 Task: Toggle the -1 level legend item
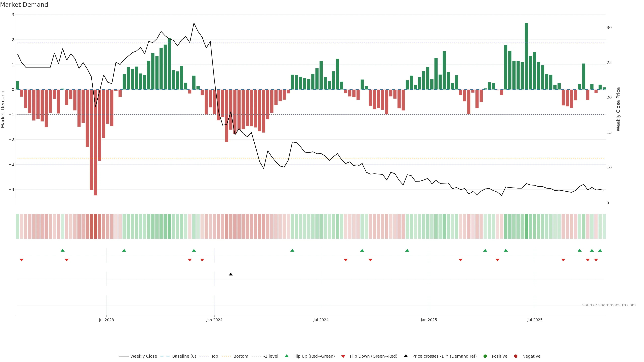pyautogui.click(x=271, y=356)
